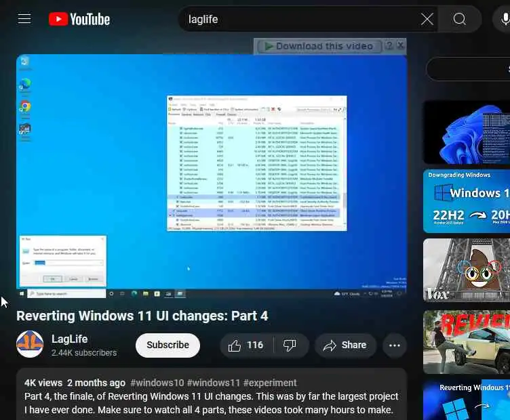Image resolution: width=510 pixels, height=420 pixels.
Task: Click the Run dialog Open input field in the video
Action: point(68,263)
